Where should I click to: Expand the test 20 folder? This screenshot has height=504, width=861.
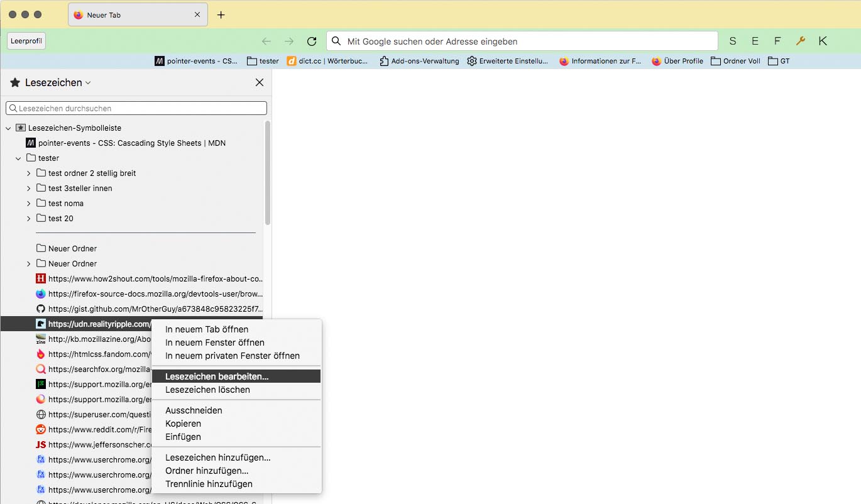[28, 219]
